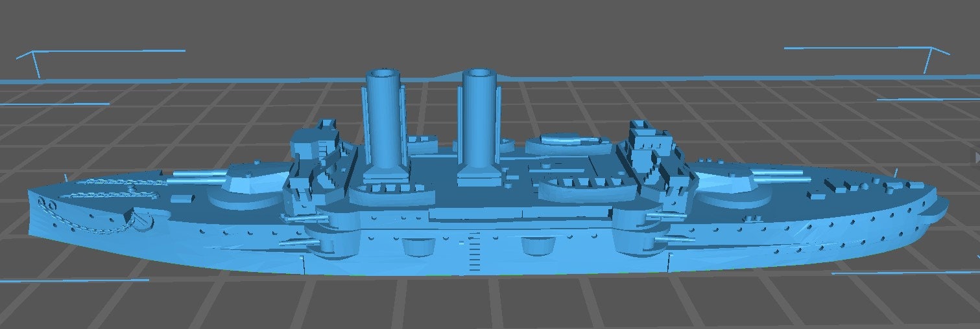This screenshot has height=329, width=980.
Task: Pick the anchor mounted on the bow hull
Action: (x=140, y=220)
